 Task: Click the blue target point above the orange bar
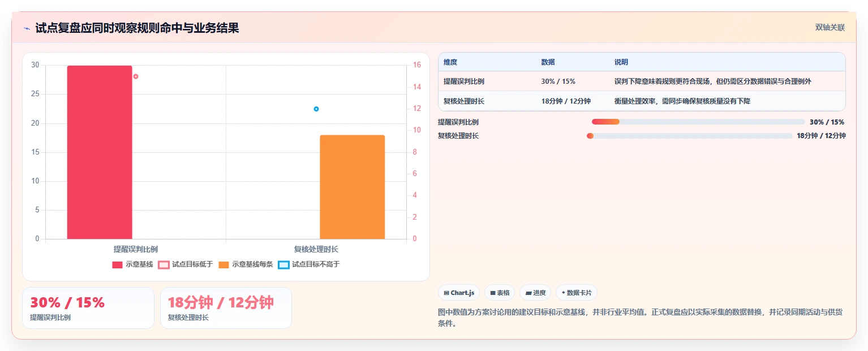click(316, 109)
